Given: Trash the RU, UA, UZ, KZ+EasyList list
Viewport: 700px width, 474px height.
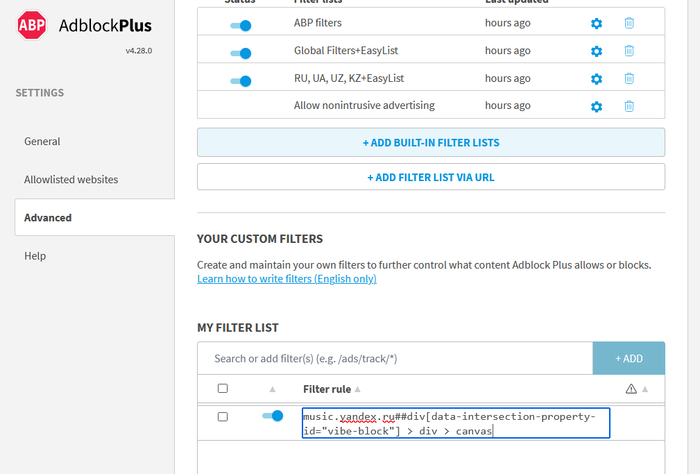Looking at the screenshot, I should 629,79.
